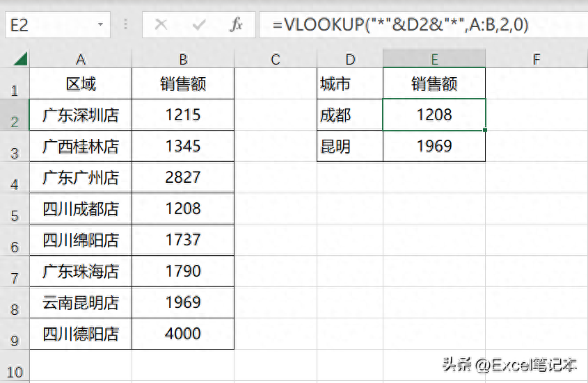Select row 9 header
Viewport: 588px width, 383px height.
pos(14,334)
